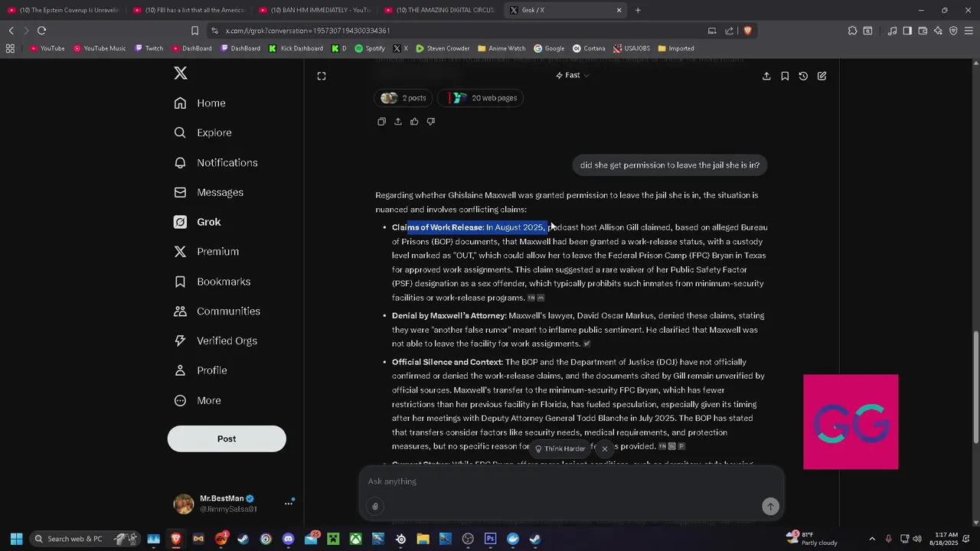
Task: Open Verified Orgs
Action: click(x=215, y=341)
